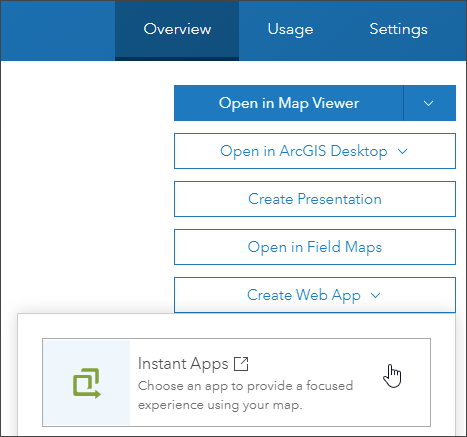The height and width of the screenshot is (437, 467).
Task: Open the Usage tab
Action: point(290,30)
